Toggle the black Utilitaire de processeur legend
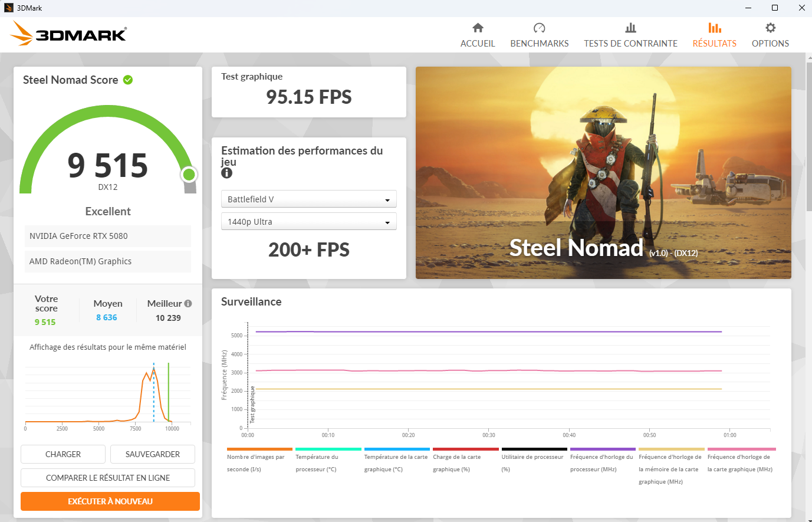The image size is (812, 522). [x=534, y=459]
